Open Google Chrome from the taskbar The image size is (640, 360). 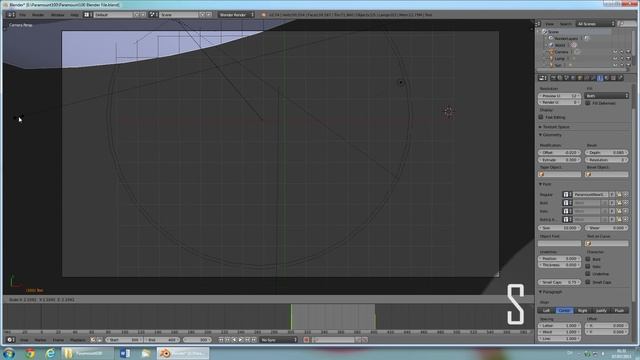click(30, 353)
